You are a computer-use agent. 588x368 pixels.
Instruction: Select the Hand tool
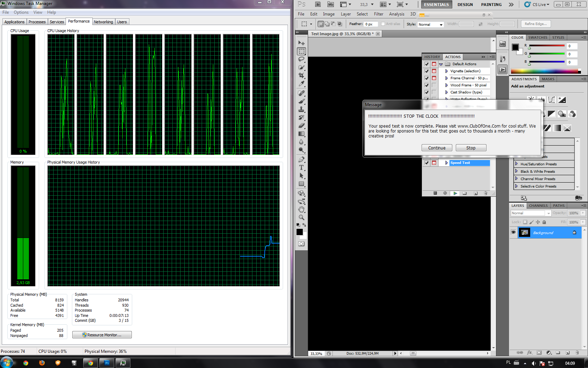(301, 209)
